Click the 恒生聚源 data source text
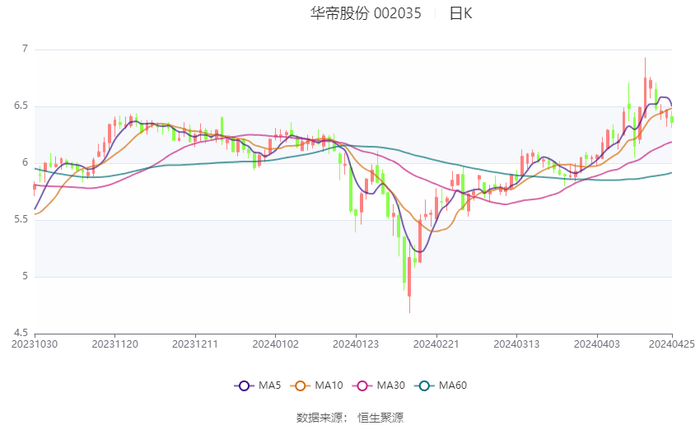Viewport: 700px width, 426px height. [381, 417]
